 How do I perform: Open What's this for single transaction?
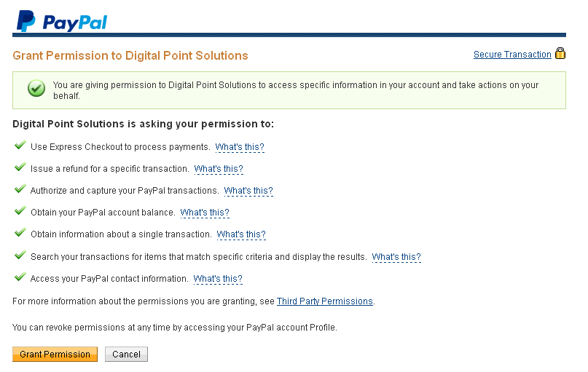tap(241, 234)
